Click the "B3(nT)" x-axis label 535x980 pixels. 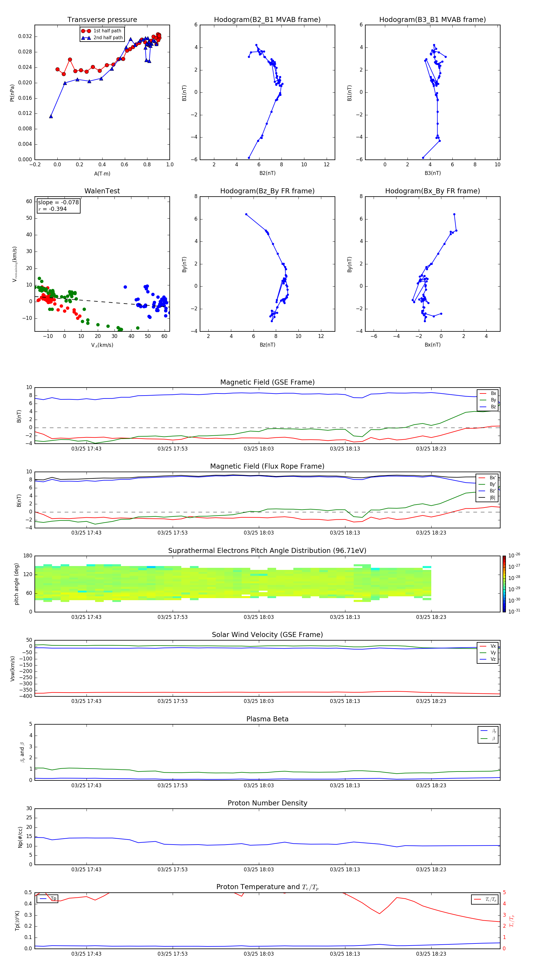[x=432, y=173]
